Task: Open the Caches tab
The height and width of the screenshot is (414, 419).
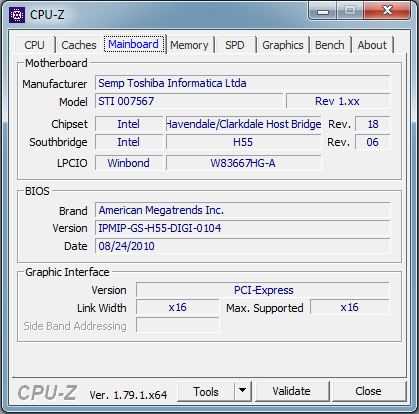Action: tap(79, 45)
